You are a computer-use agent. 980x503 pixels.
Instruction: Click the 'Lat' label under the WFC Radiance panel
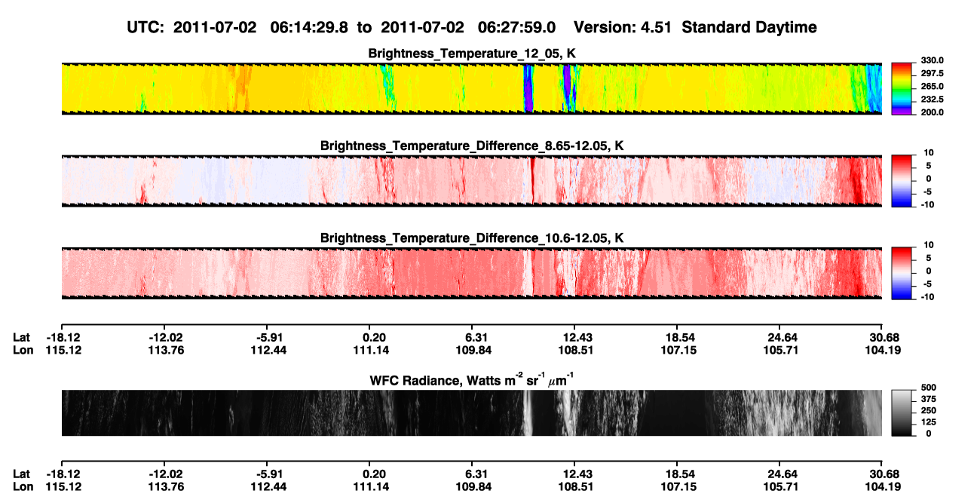(22, 474)
